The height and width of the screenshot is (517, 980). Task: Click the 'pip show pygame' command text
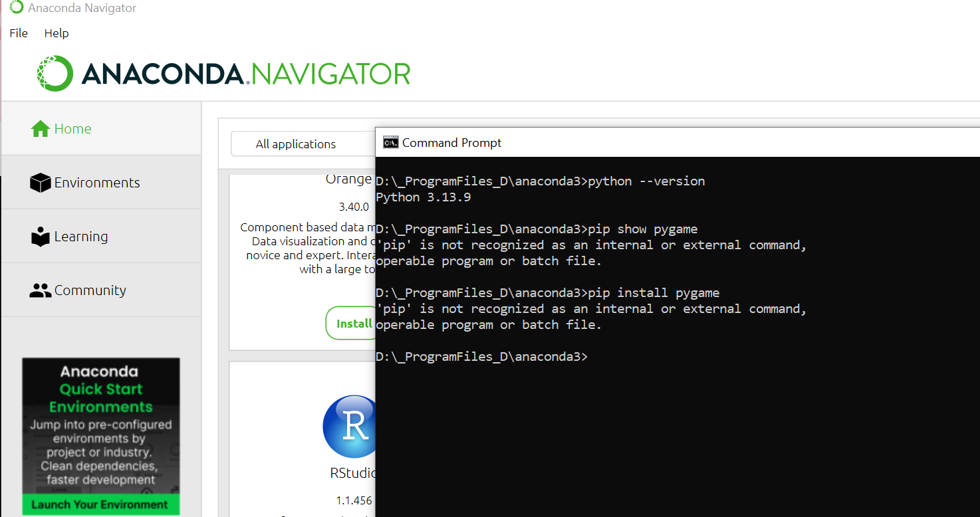pos(644,229)
